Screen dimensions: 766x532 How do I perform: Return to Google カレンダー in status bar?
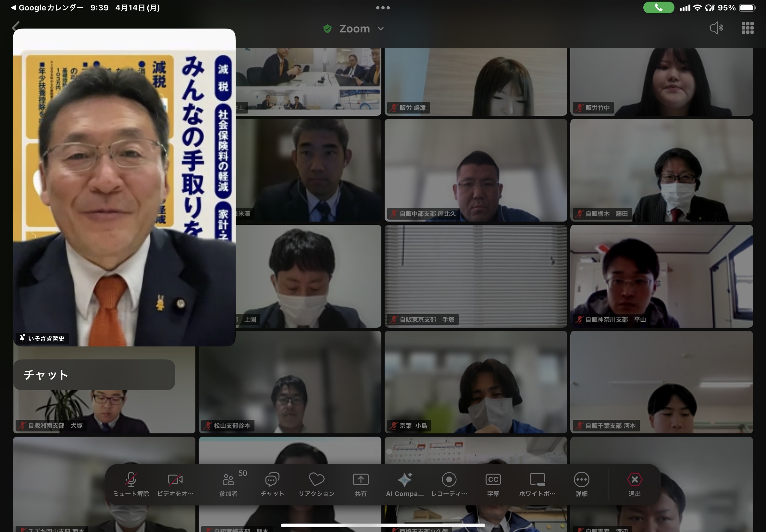pos(47,7)
